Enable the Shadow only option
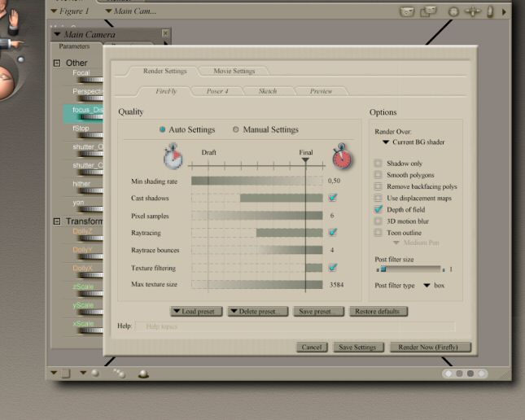Image resolution: width=525 pixels, height=420 pixels. tap(378, 163)
